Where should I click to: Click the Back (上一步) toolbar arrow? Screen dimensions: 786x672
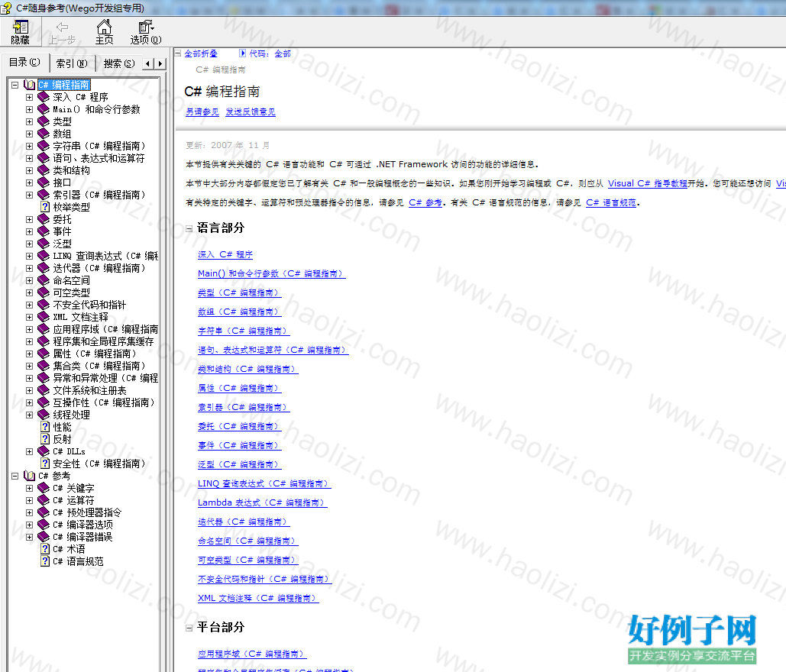click(x=62, y=32)
